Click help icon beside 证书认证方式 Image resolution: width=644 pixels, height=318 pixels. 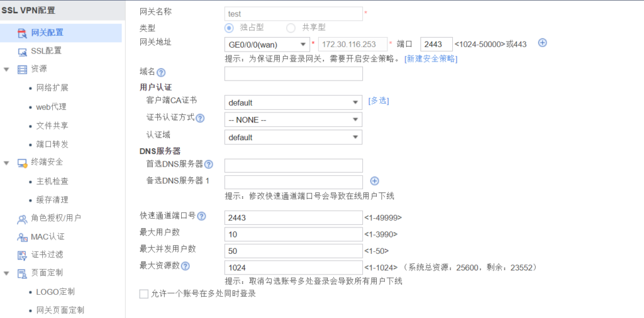[x=200, y=118]
